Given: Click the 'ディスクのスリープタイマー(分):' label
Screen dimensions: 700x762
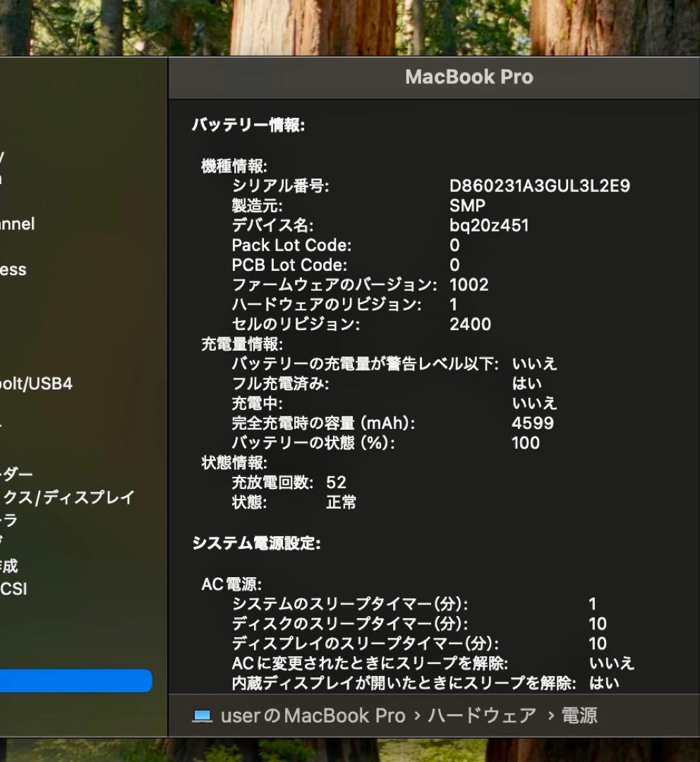Looking at the screenshot, I should (x=350, y=624).
